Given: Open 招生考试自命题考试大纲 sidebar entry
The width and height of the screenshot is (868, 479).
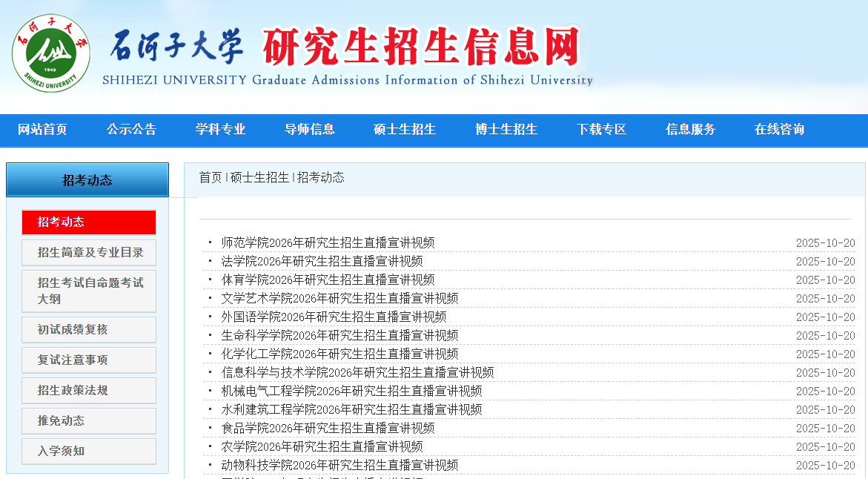Looking at the screenshot, I should pos(88,291).
